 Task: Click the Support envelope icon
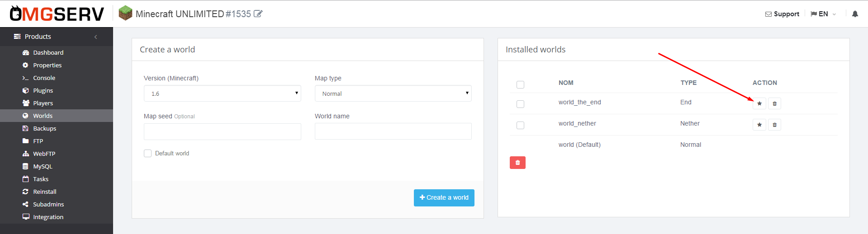tap(768, 14)
